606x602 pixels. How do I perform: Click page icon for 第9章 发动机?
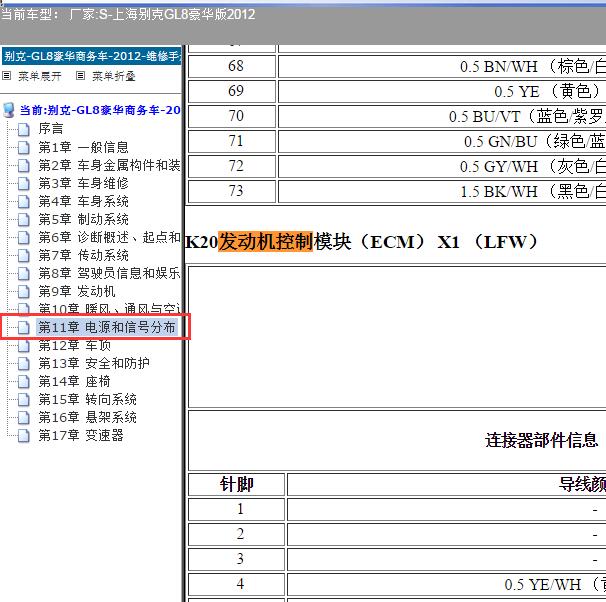click(x=24, y=292)
